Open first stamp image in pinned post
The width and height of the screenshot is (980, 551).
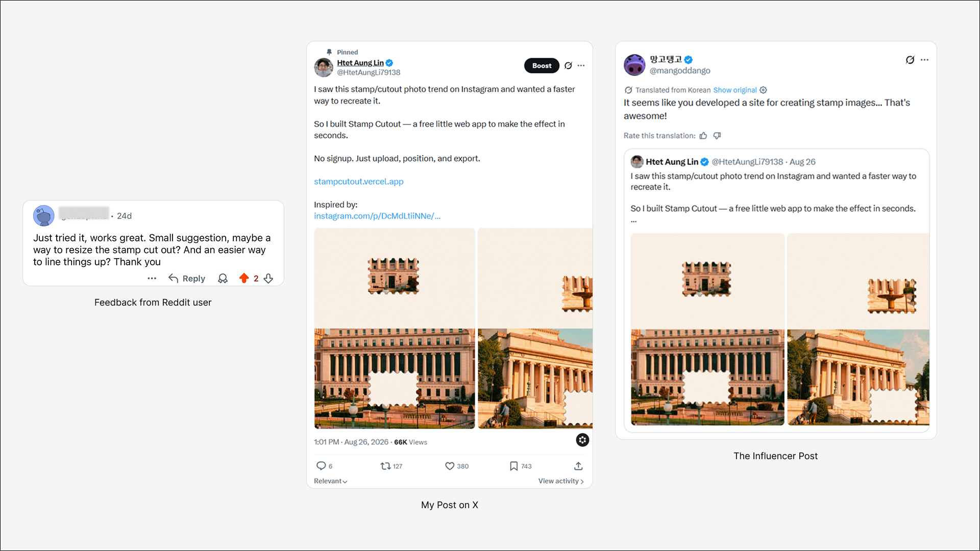click(395, 328)
